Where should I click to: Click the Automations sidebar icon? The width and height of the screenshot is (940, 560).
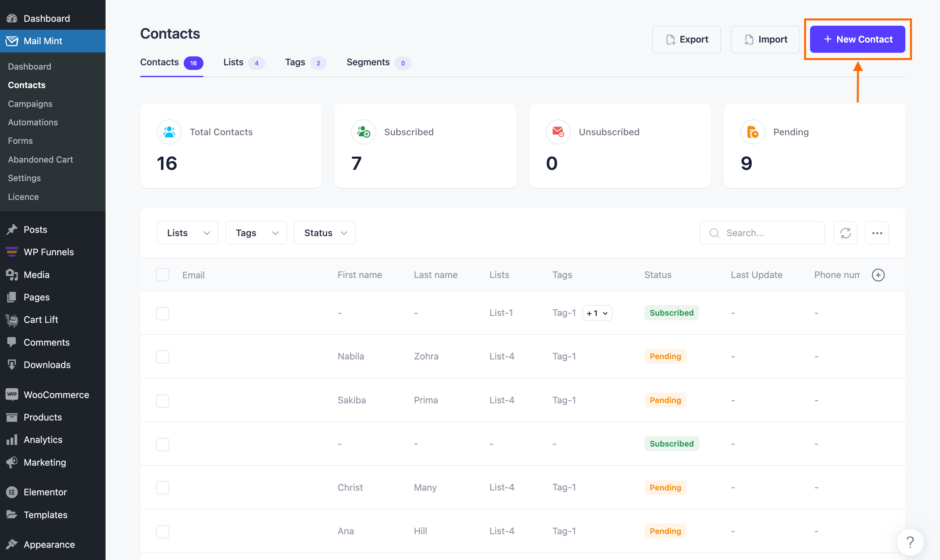33,122
